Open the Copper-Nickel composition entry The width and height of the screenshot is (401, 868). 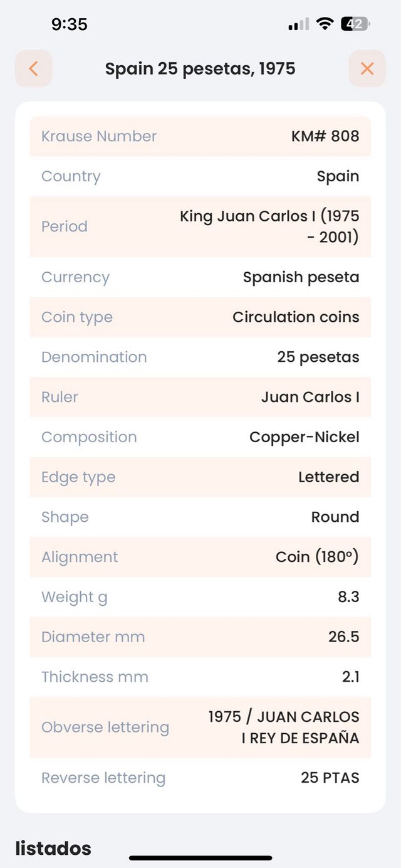(x=200, y=437)
